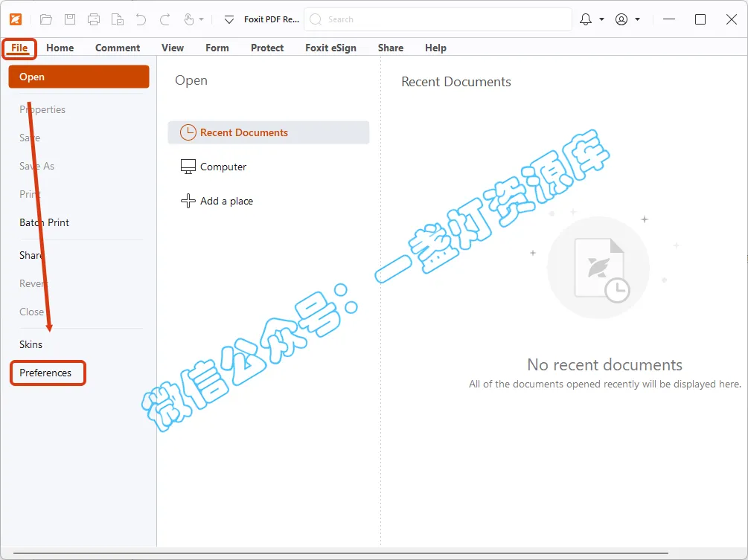Expand the account dropdown arrow
This screenshot has width=748, height=560.
(x=637, y=19)
